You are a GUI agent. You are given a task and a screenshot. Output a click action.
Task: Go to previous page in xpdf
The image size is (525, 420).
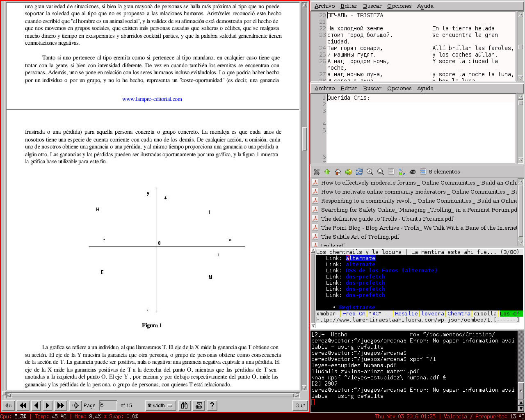click(36, 406)
